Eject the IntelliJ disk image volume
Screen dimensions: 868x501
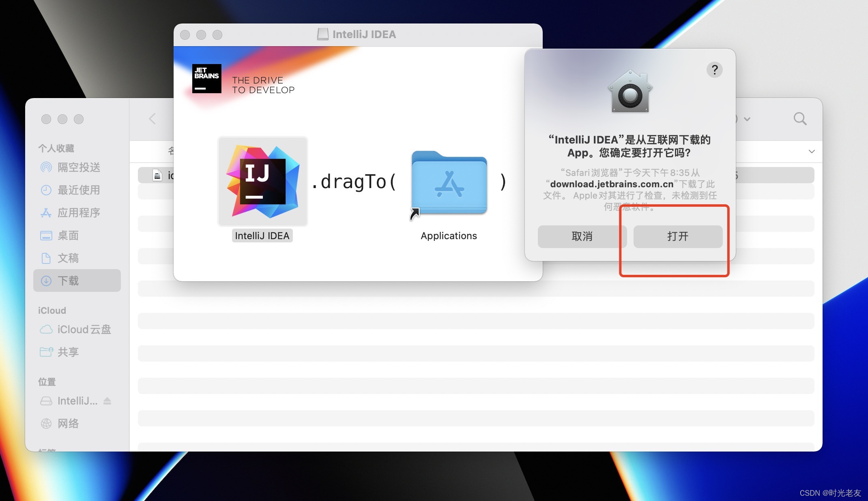coord(107,401)
